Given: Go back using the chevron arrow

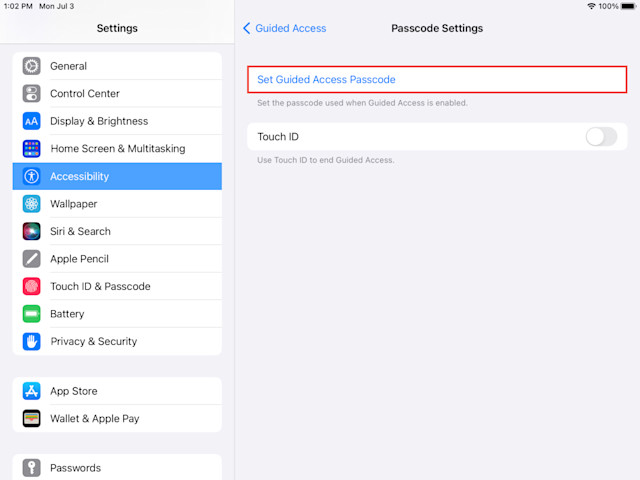Looking at the screenshot, I should click(x=247, y=28).
